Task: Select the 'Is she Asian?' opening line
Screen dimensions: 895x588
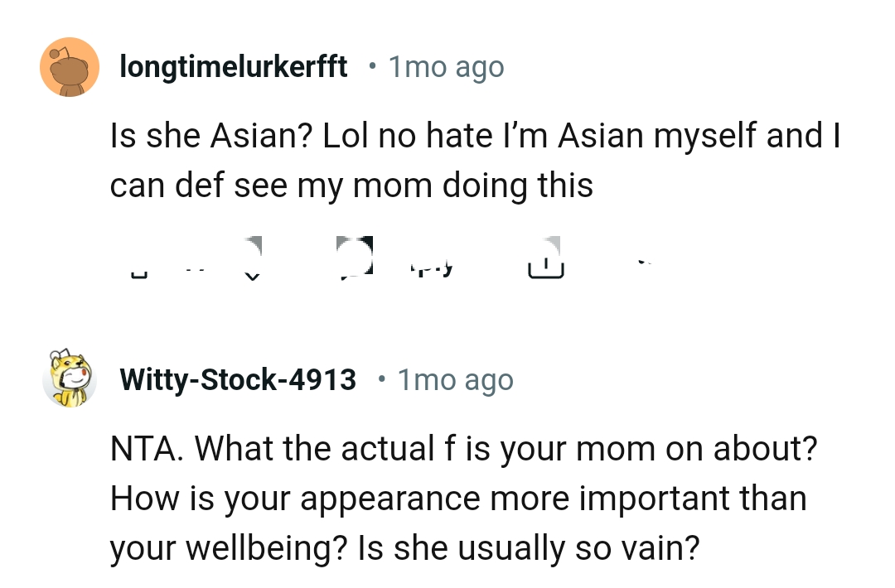Action: point(210,136)
